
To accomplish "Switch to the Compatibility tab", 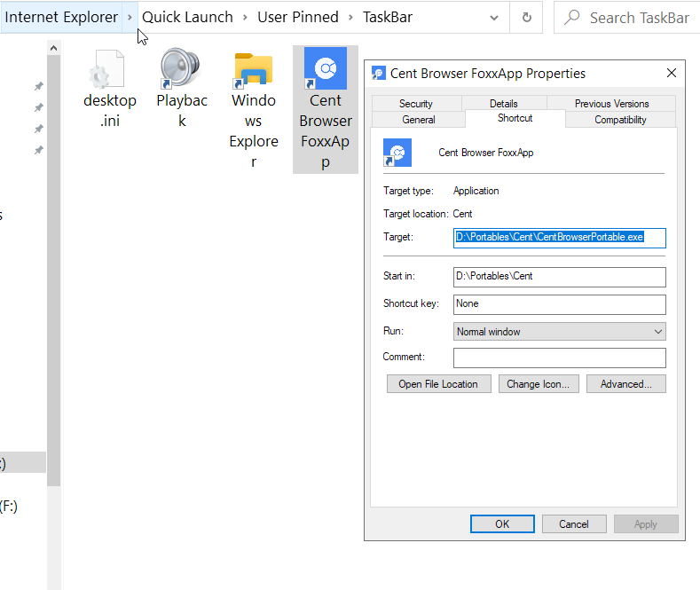I will (620, 120).
